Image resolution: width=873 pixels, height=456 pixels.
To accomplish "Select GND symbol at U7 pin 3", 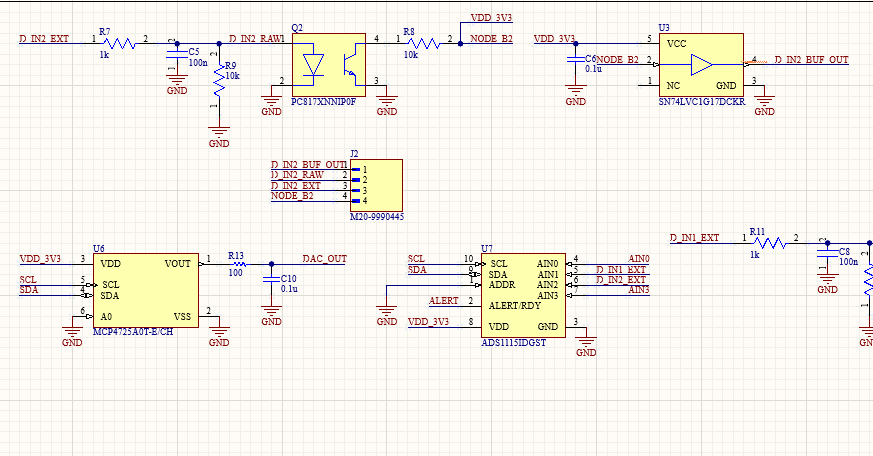I will (586, 347).
